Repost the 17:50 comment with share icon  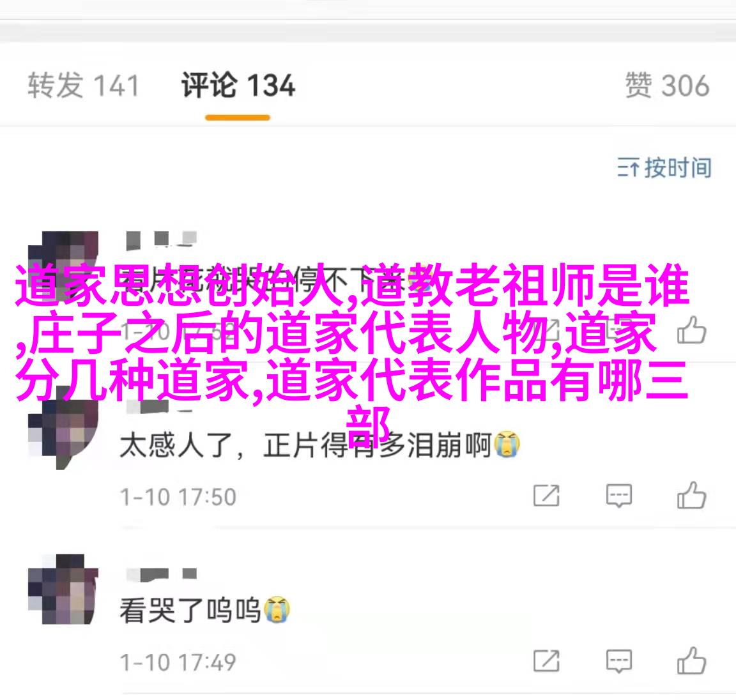click(546, 496)
